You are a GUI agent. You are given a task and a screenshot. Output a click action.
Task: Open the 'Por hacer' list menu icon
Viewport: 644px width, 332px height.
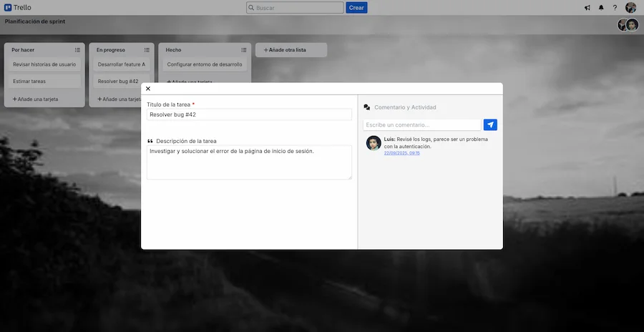(77, 50)
